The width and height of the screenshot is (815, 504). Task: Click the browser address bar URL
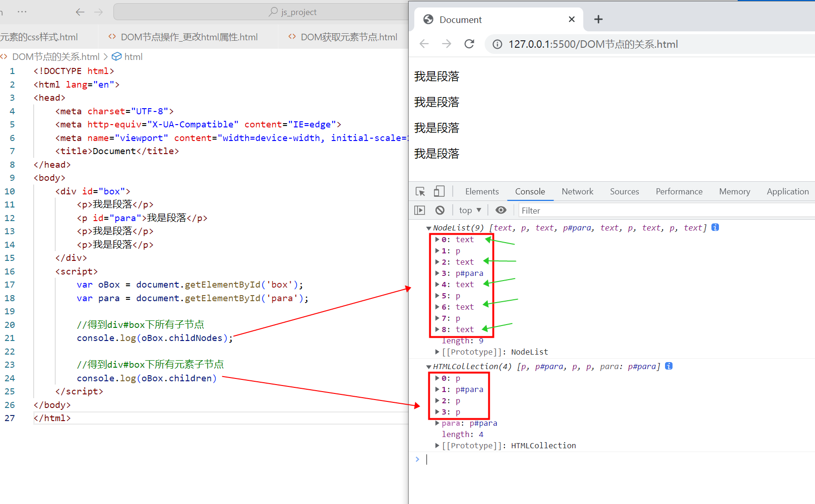[x=593, y=44]
